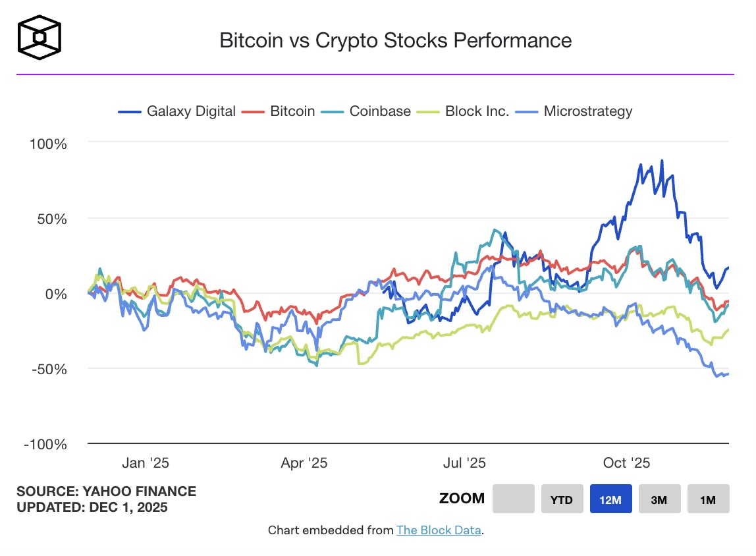Select the 12M zoom range

pyautogui.click(x=610, y=499)
